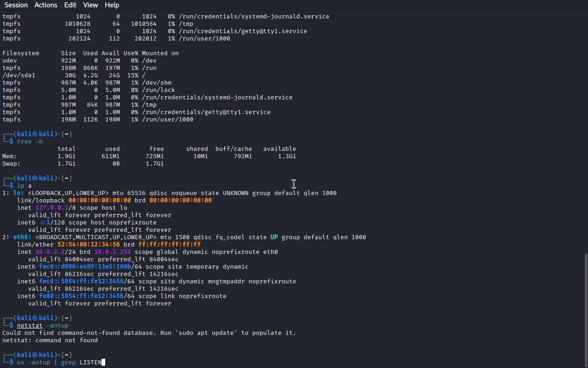Click the MAC address 52:54:00:12:34:56
This screenshot has width=588, height=368.
(x=89, y=245)
